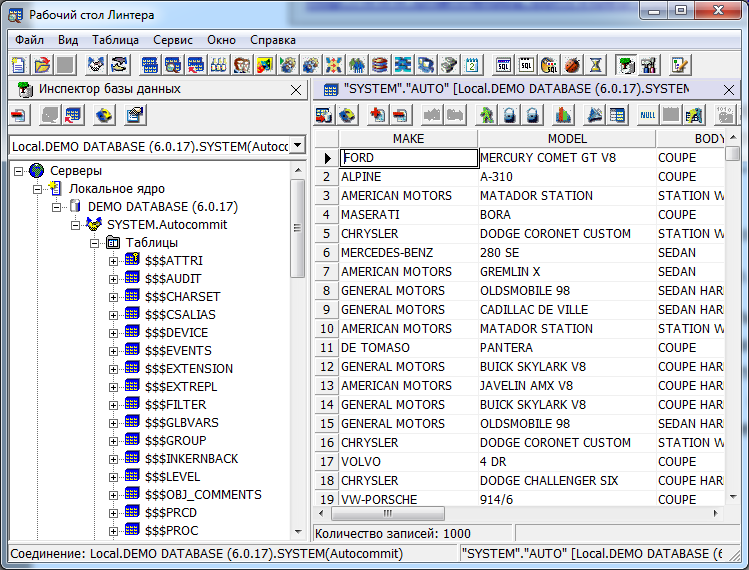The width and height of the screenshot is (749, 570).
Task: Expand the $$$ATTRI table node
Action: tap(114, 261)
